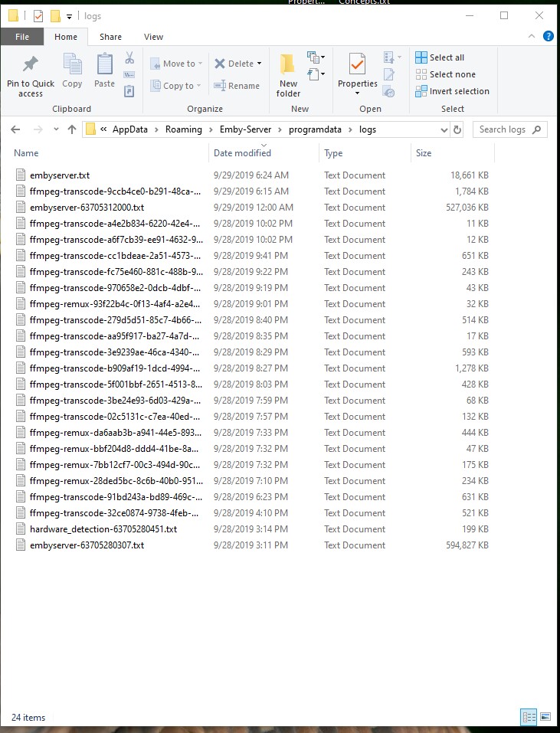Click the Paste shortcut icon

click(129, 90)
